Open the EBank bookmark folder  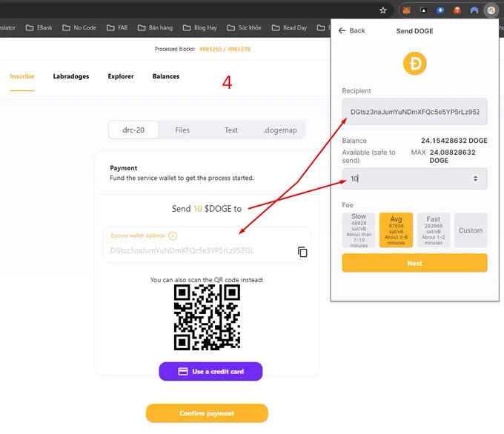[x=39, y=27]
